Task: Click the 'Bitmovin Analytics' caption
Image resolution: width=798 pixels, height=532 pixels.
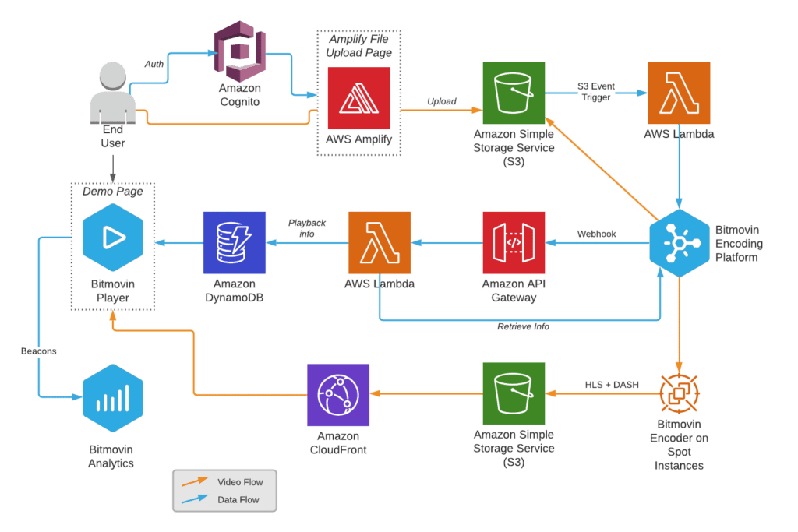Action: [111, 456]
